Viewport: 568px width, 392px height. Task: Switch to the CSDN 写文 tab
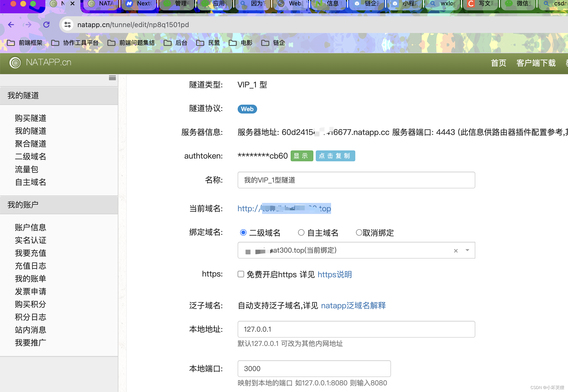point(480,3)
